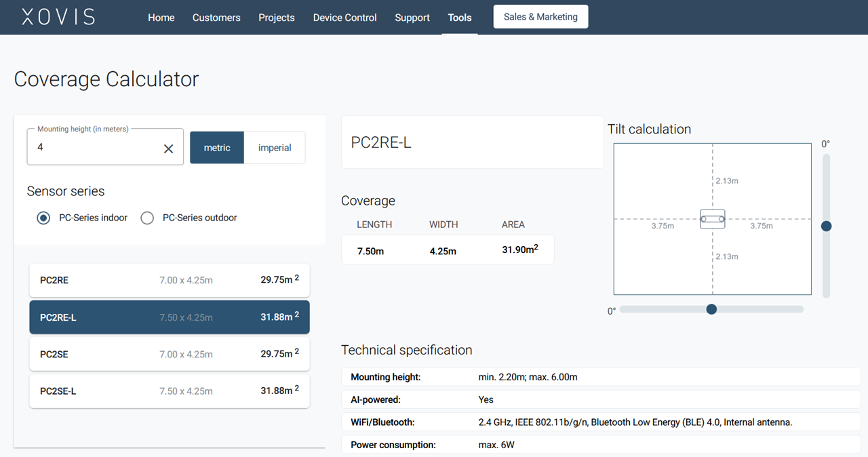Click the Power consumption specification row
868x457 pixels.
pyautogui.click(x=601, y=445)
